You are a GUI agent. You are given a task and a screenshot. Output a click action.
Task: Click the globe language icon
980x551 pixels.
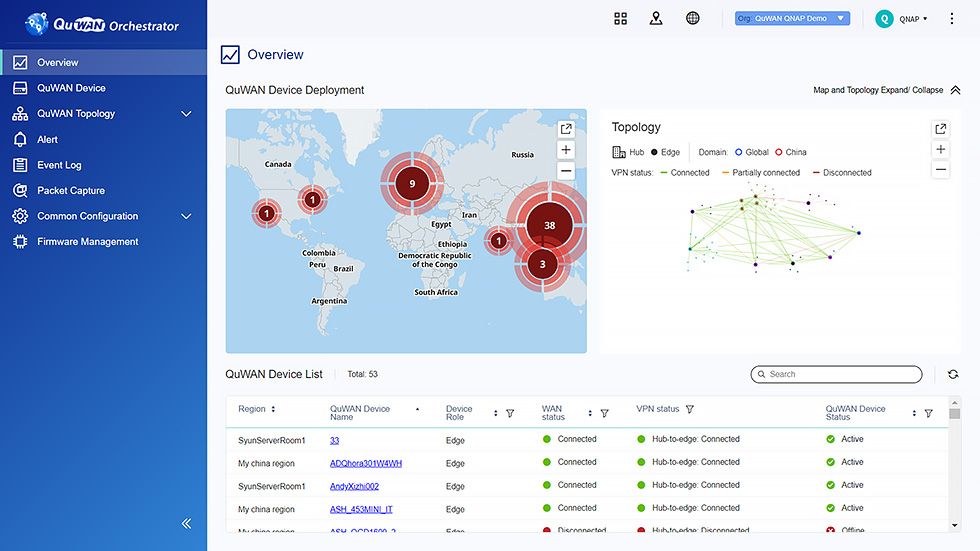[692, 18]
